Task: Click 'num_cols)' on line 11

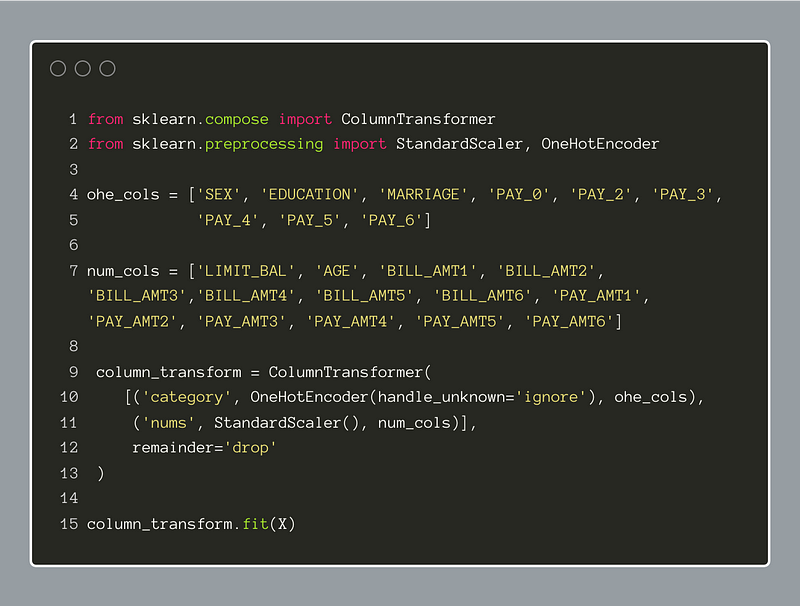Action: point(419,423)
